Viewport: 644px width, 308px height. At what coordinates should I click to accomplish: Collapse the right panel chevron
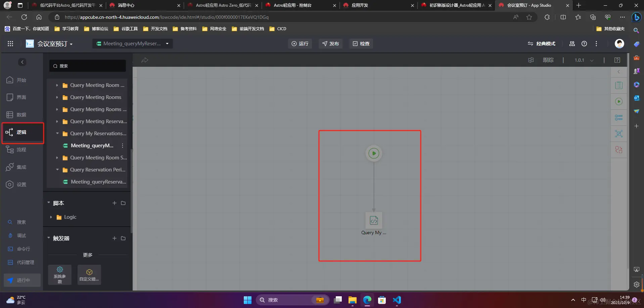point(619,72)
